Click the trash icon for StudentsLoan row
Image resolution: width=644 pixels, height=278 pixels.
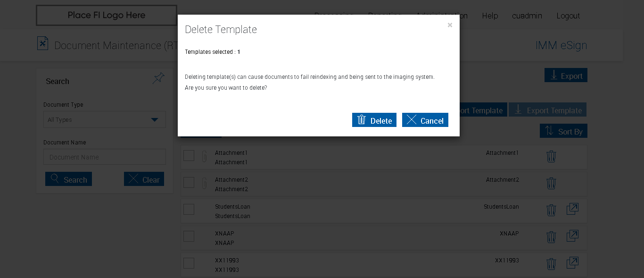pos(551,210)
